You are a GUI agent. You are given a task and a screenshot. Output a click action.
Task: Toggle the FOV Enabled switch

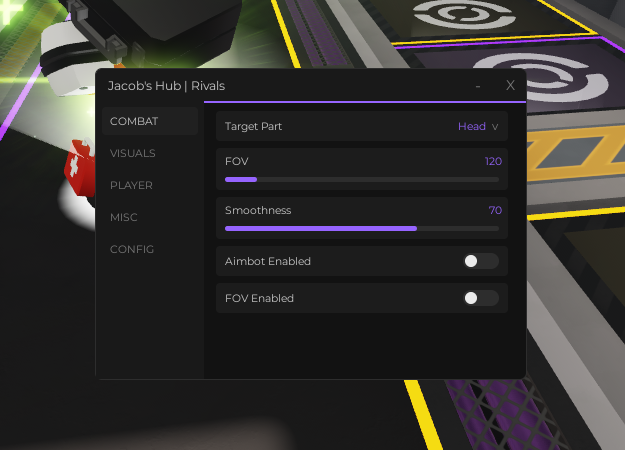coord(481,298)
